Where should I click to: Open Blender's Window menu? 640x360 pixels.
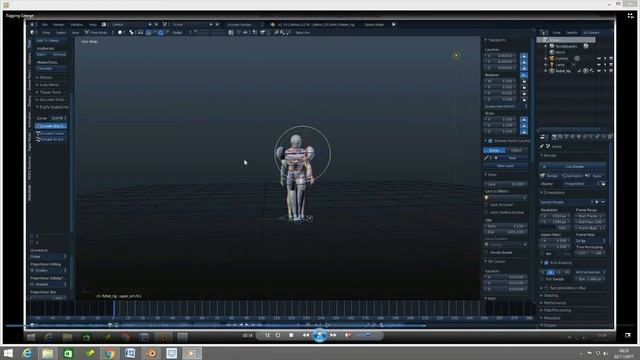(76, 24)
